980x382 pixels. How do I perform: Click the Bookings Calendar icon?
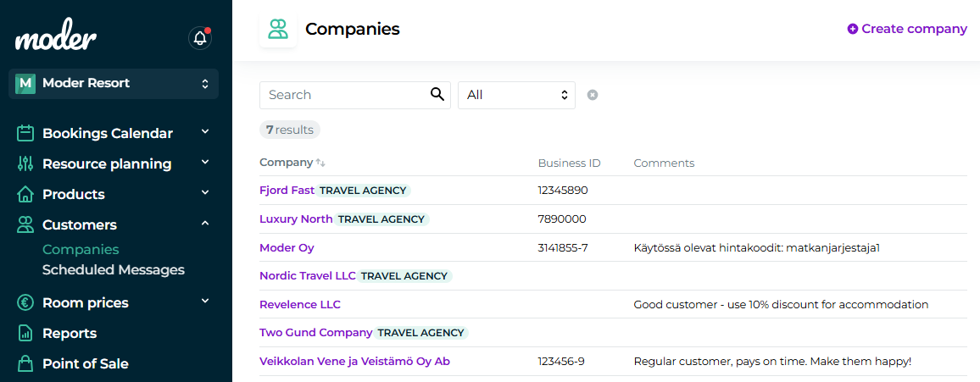point(25,133)
